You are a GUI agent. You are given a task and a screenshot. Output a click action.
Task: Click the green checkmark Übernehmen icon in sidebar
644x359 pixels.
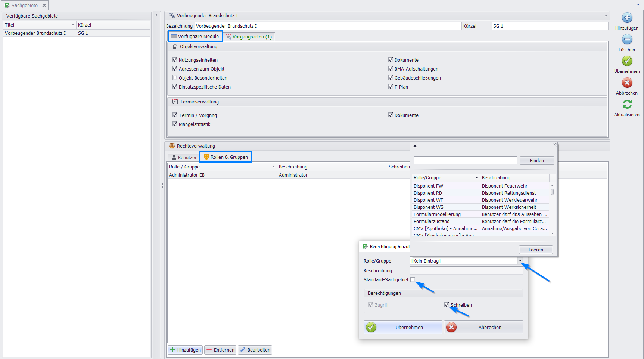point(627,61)
